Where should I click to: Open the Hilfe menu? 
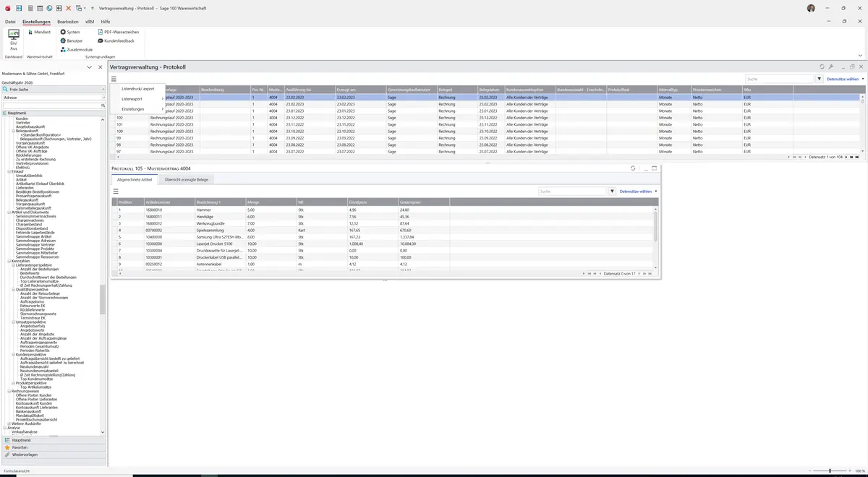pos(106,22)
